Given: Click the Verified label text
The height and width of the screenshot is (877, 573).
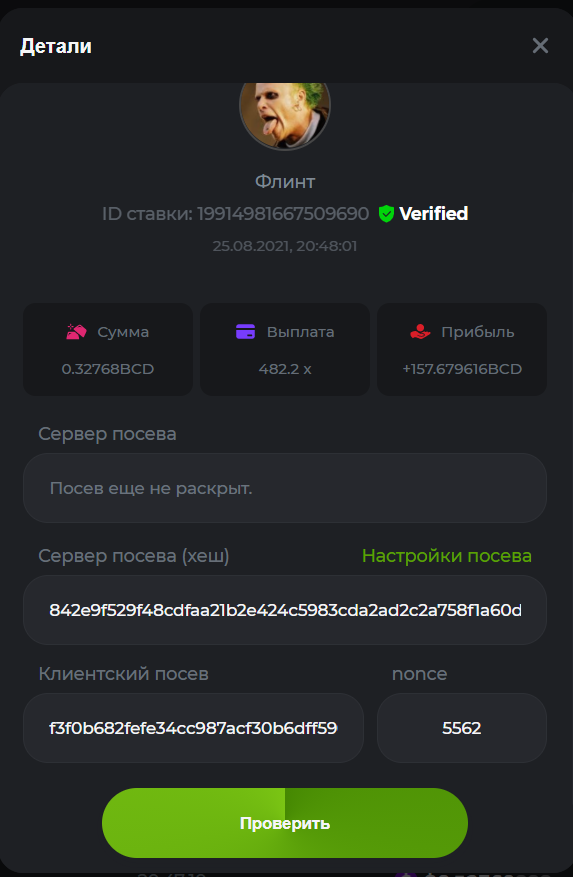Looking at the screenshot, I should (x=434, y=214).
